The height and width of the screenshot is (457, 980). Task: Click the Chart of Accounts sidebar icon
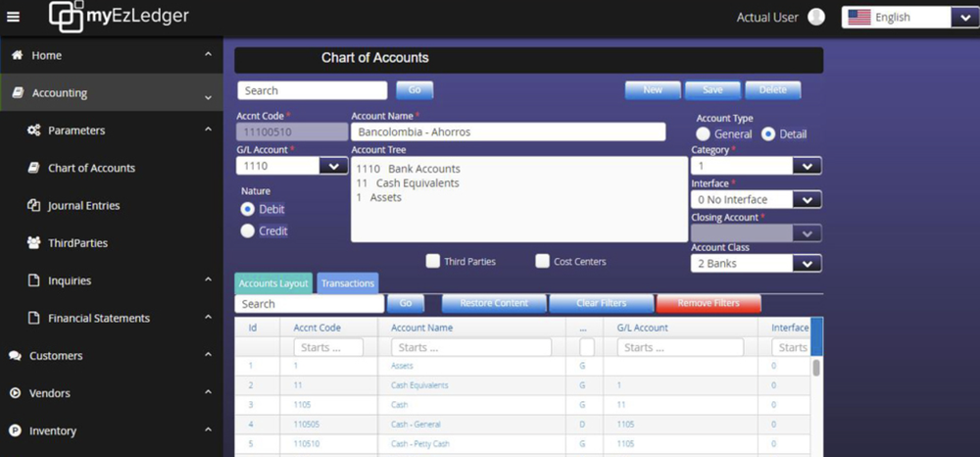(34, 168)
